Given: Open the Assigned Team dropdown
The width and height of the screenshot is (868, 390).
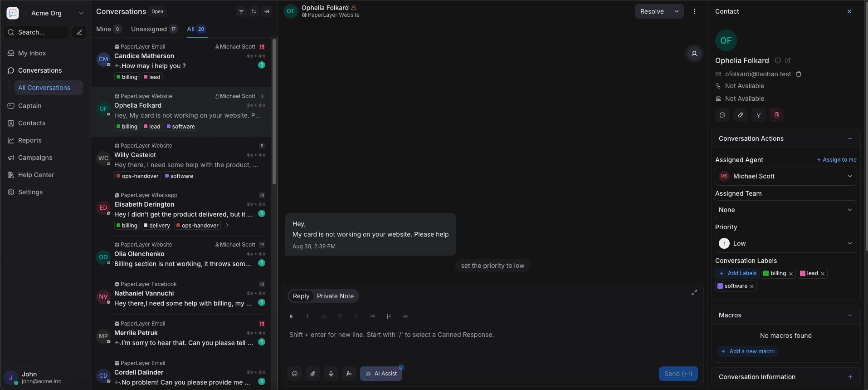Looking at the screenshot, I should coord(786,210).
